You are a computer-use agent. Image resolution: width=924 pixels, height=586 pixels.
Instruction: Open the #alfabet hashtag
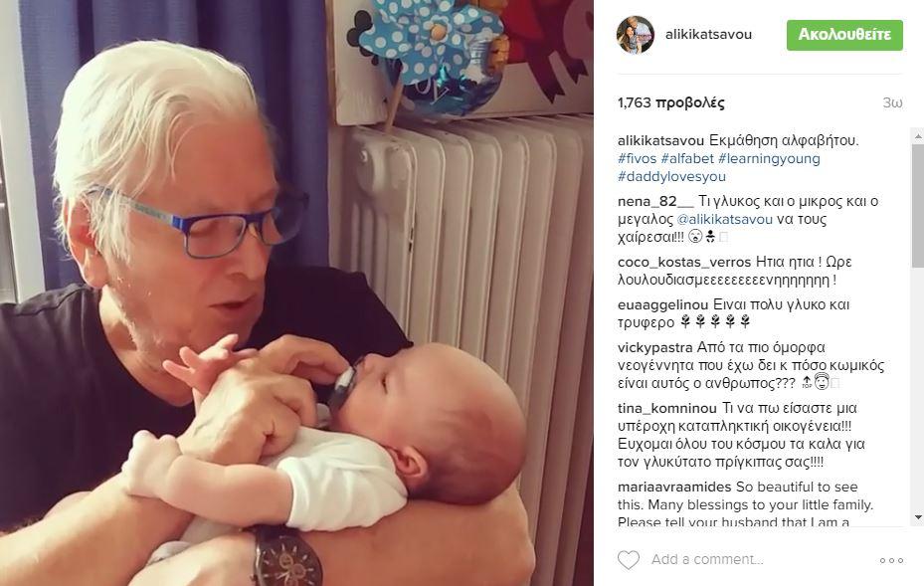click(687, 158)
